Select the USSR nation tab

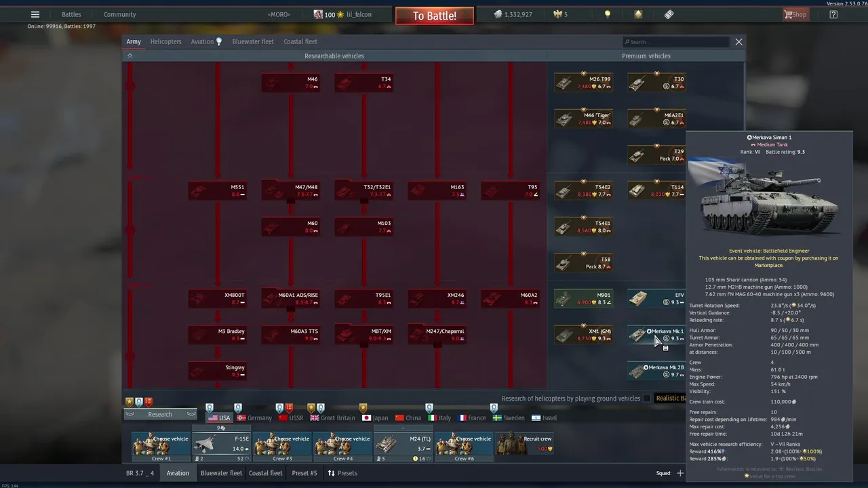pos(290,418)
